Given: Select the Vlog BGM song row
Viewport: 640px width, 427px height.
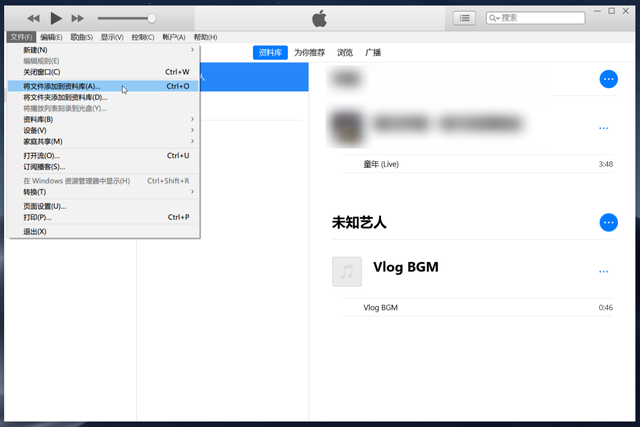Looking at the screenshot, I should (x=478, y=307).
